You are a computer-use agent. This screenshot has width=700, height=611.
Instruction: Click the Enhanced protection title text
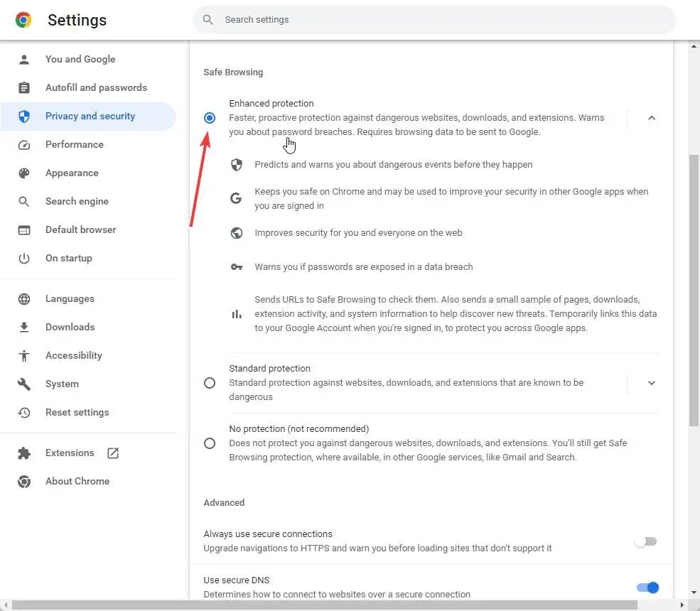(271, 104)
